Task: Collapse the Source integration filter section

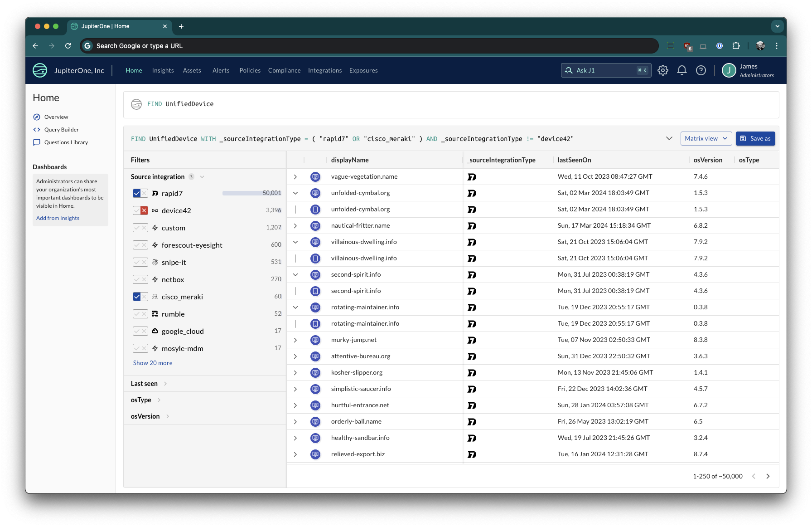Action: 202,177
